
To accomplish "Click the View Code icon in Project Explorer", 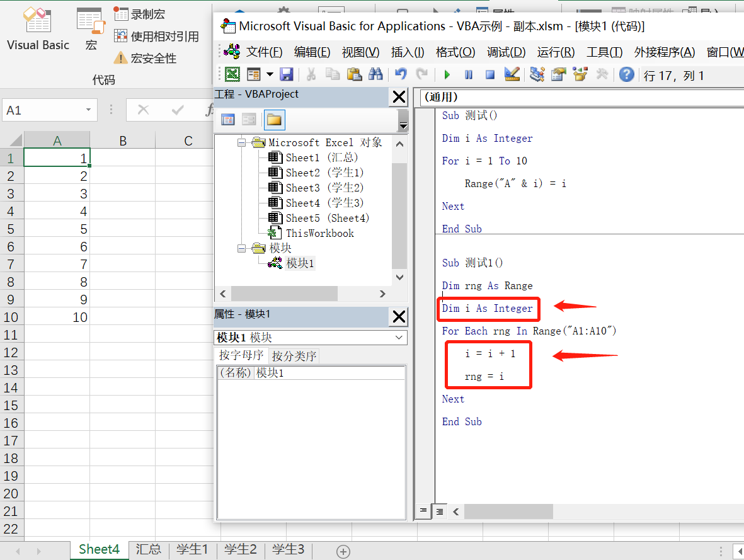I will [x=227, y=120].
